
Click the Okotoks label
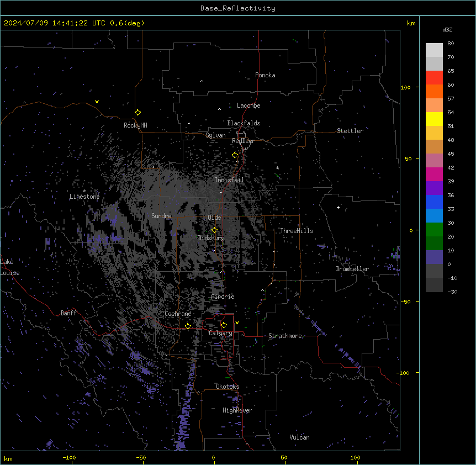(228, 387)
